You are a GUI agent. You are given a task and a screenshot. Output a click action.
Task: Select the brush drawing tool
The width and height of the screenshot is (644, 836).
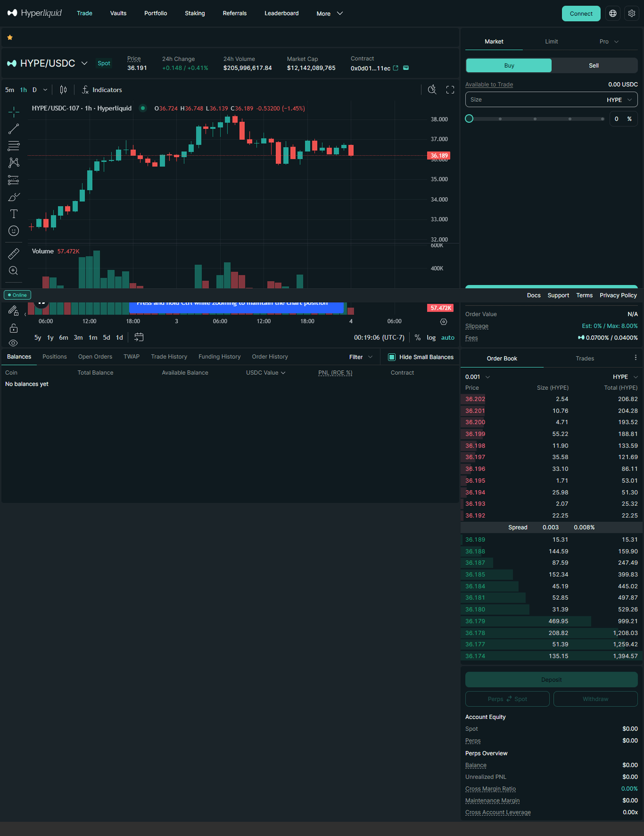click(x=13, y=197)
